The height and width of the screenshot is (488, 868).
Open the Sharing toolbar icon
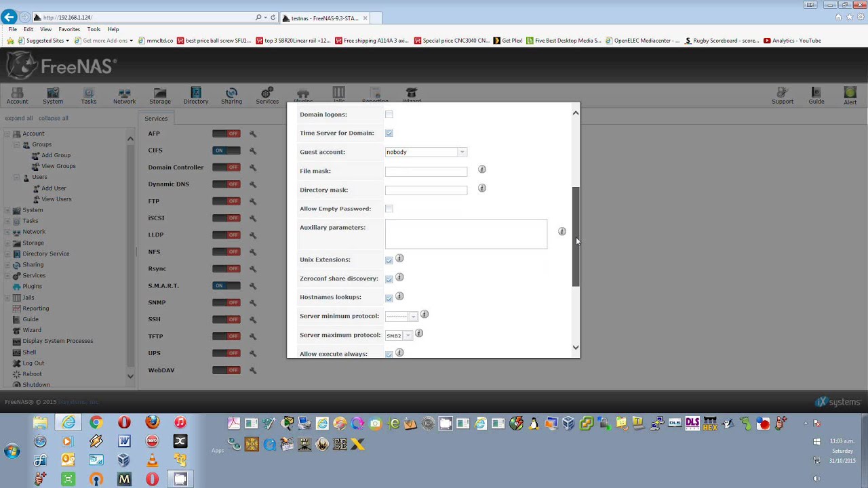[231, 96]
